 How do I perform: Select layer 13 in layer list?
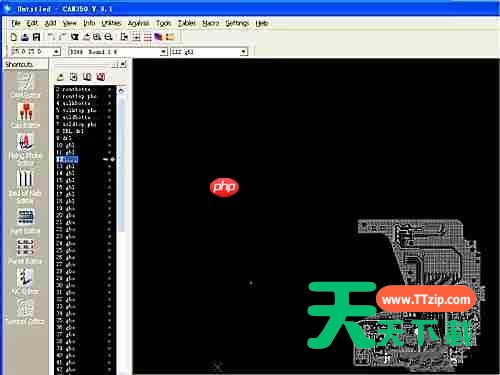[85, 166]
